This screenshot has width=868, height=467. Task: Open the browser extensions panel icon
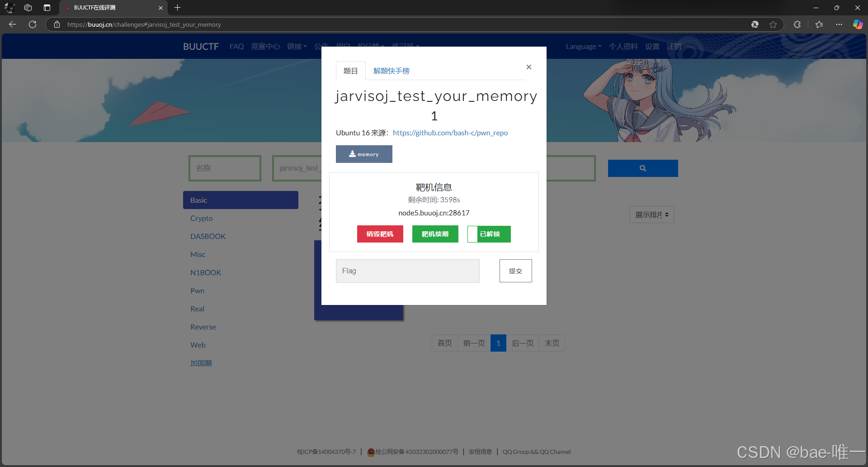pyautogui.click(x=797, y=24)
